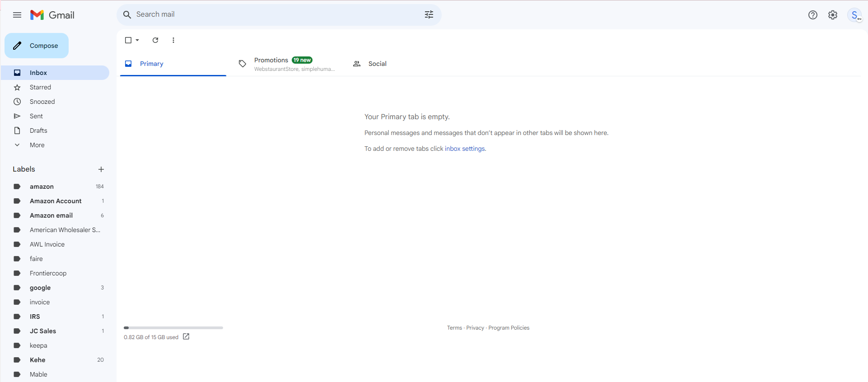
Task: Click the Snoozed clock icon
Action: [17, 102]
